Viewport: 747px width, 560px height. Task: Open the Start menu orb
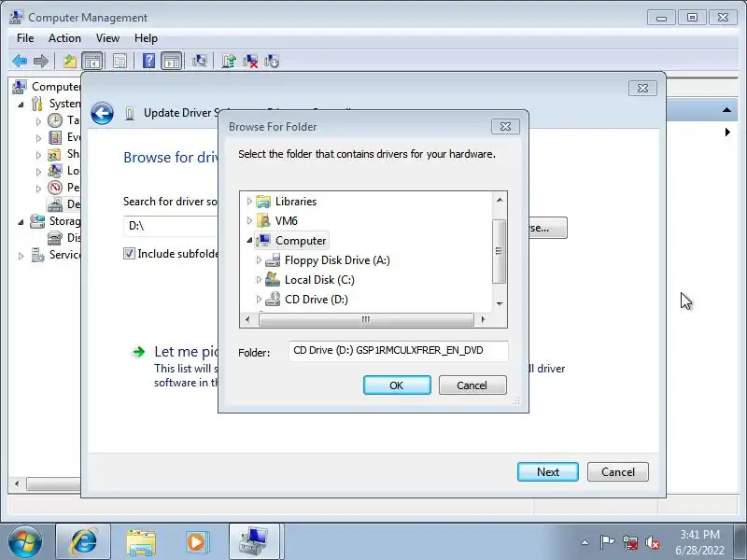[x=25, y=542]
